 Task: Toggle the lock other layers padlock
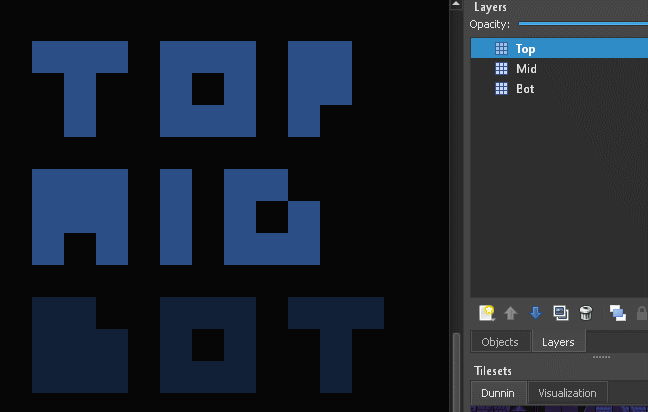tap(642, 313)
